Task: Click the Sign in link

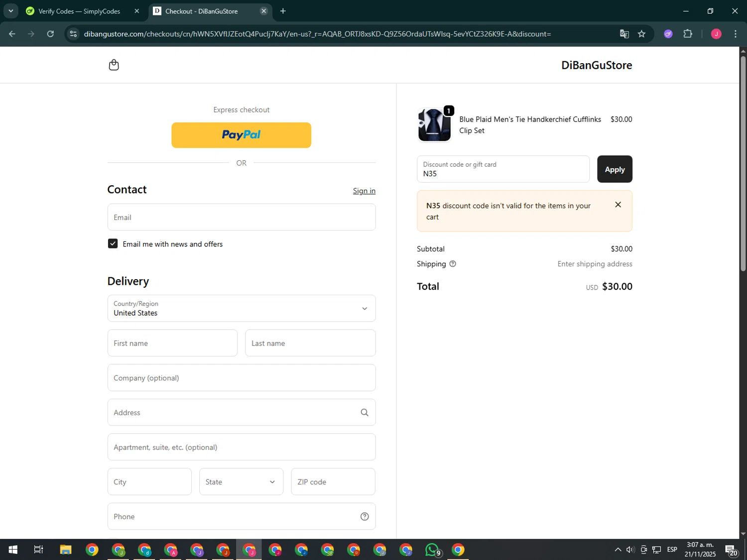Action: pyautogui.click(x=364, y=191)
